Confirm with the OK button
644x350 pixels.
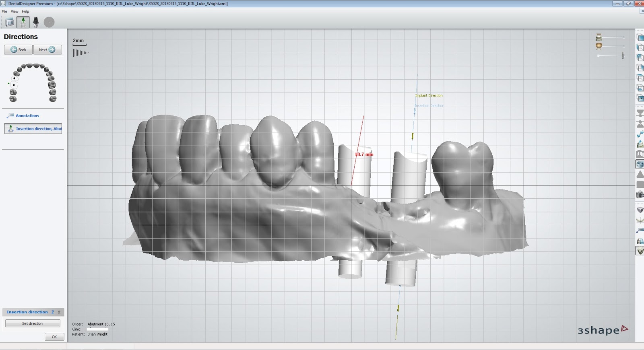coord(54,337)
